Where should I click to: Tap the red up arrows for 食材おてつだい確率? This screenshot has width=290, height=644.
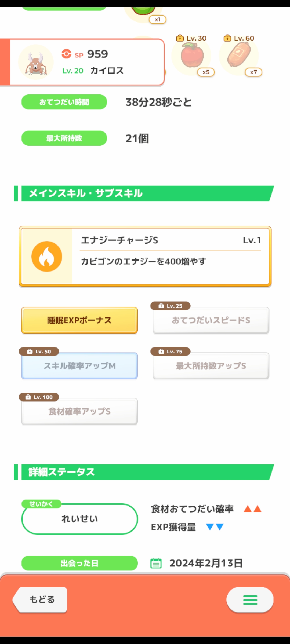tap(252, 509)
